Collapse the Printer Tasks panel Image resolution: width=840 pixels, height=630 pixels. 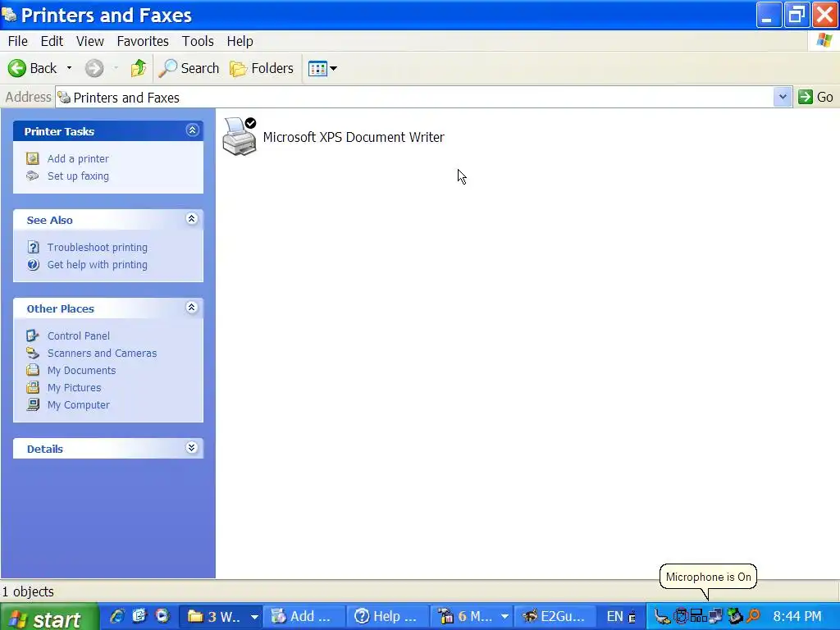192,130
